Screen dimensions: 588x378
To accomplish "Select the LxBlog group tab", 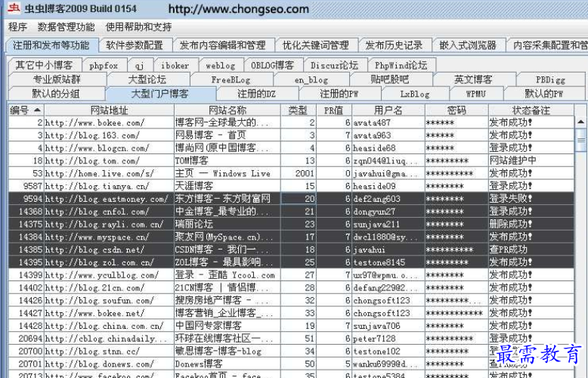I will 415,94.
